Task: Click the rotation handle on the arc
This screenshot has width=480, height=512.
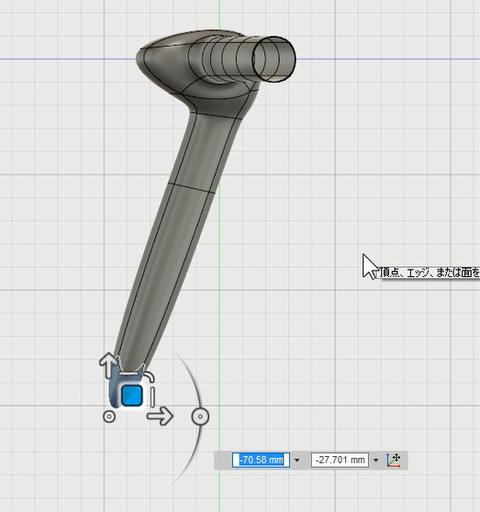Action: click(200, 417)
